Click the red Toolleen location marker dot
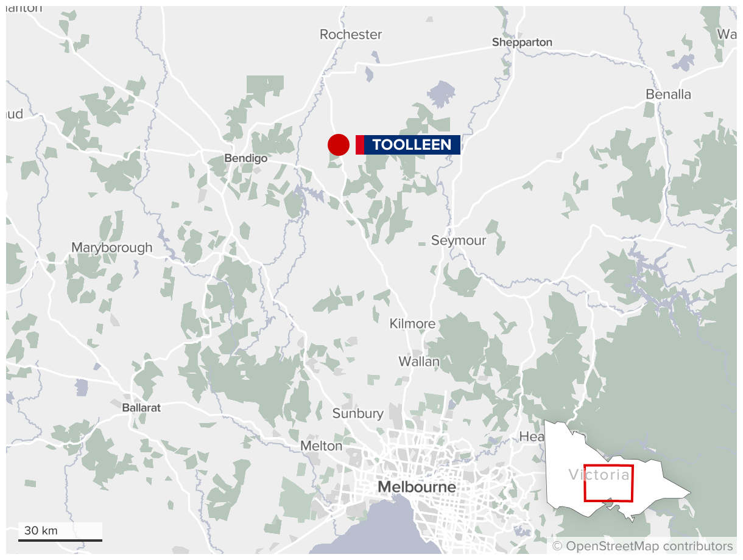 coord(339,145)
